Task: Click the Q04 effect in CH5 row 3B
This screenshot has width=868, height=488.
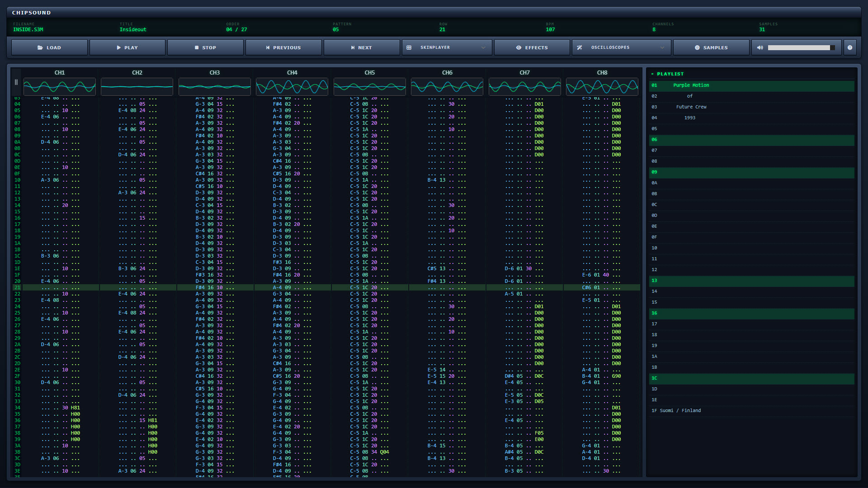Action: pyautogui.click(x=384, y=452)
